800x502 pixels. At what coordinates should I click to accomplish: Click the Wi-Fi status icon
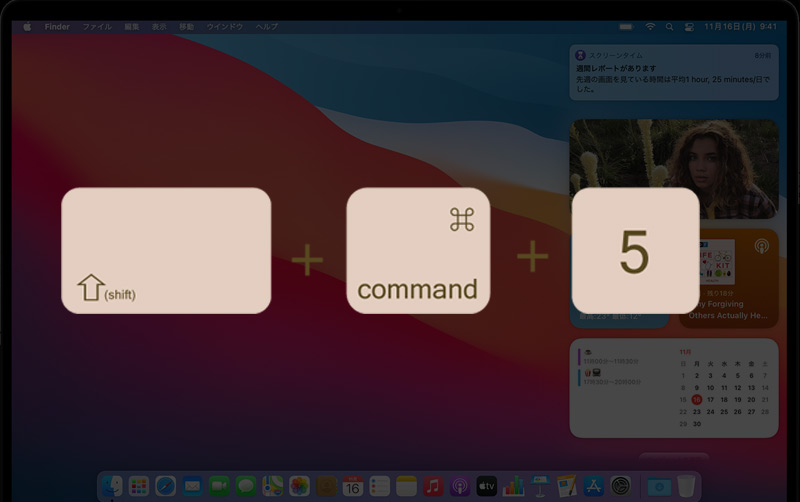click(650, 26)
